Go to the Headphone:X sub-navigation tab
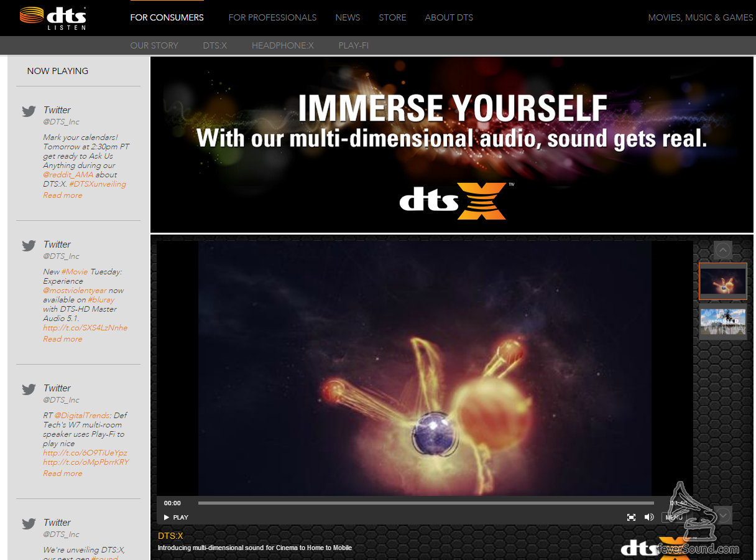 click(283, 45)
